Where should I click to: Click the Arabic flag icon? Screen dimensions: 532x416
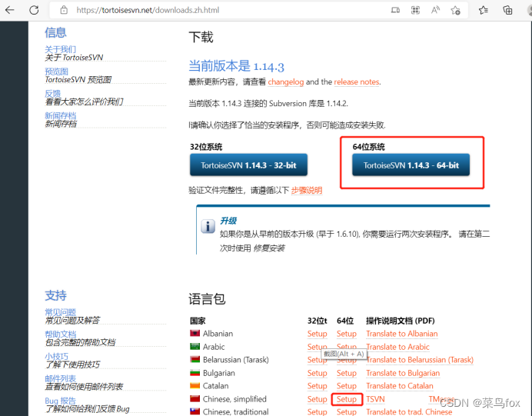[195, 347]
